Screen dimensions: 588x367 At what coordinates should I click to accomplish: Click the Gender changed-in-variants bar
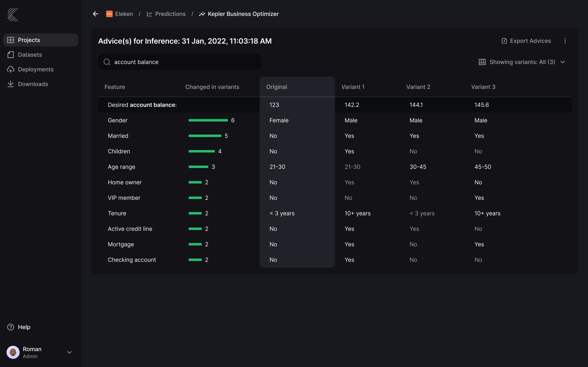coord(208,120)
